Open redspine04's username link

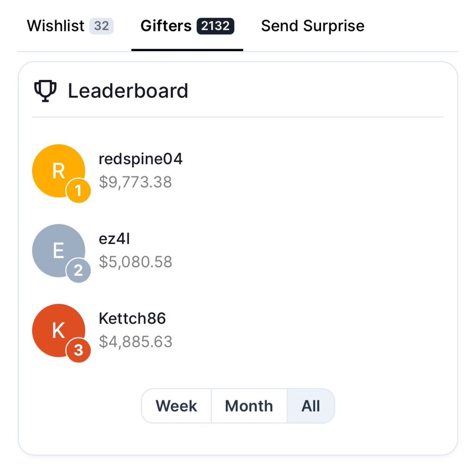(x=141, y=159)
